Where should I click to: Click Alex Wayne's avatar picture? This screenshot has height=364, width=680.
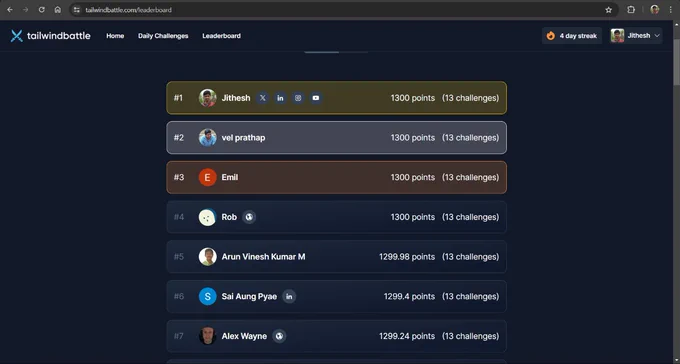pos(208,336)
